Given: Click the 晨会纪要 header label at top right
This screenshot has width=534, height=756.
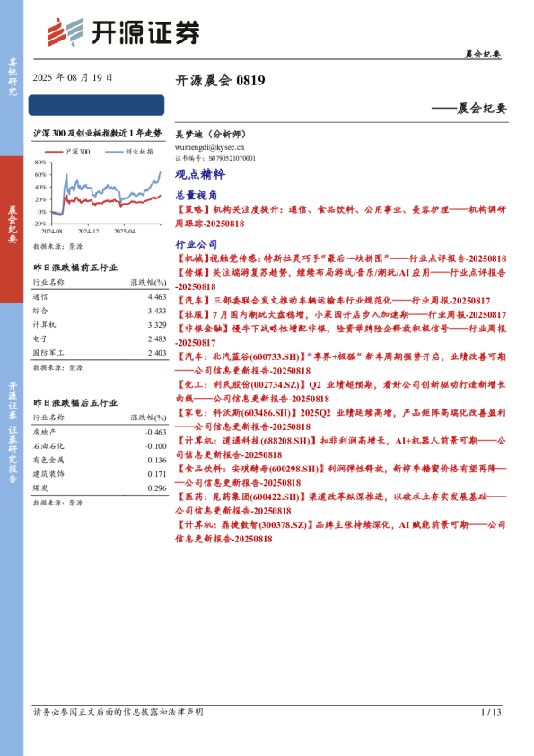Looking at the screenshot, I should 483,54.
